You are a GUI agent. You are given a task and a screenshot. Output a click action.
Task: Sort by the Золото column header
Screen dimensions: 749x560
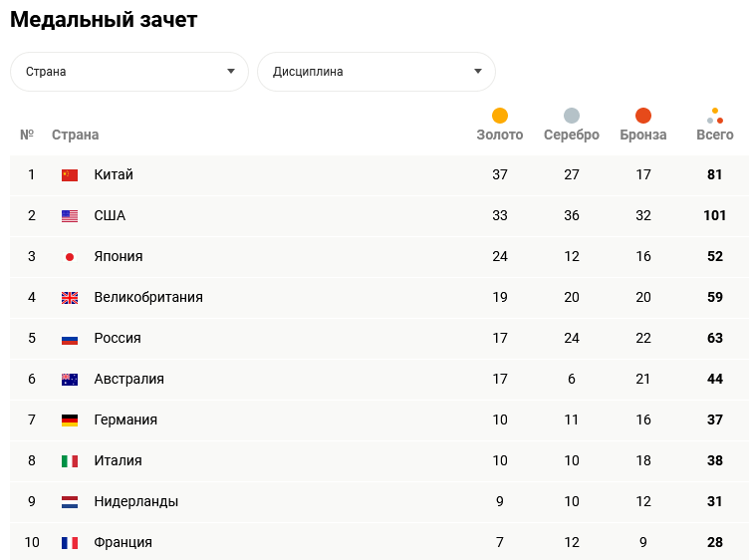500,135
